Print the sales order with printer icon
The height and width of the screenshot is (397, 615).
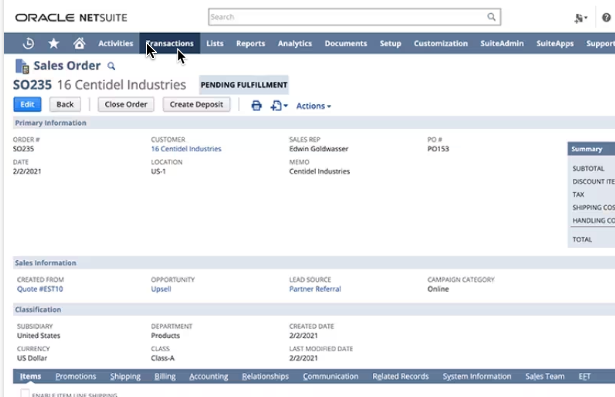(x=257, y=106)
